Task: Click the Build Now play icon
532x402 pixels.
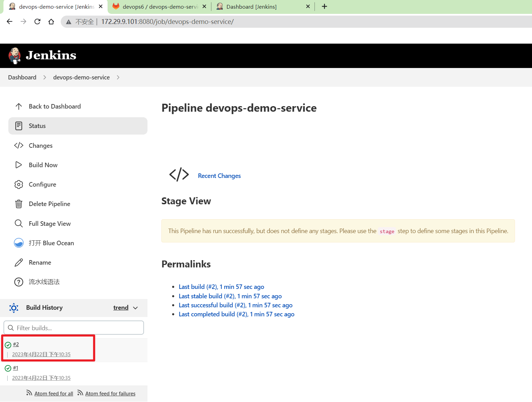Action: 19,165
